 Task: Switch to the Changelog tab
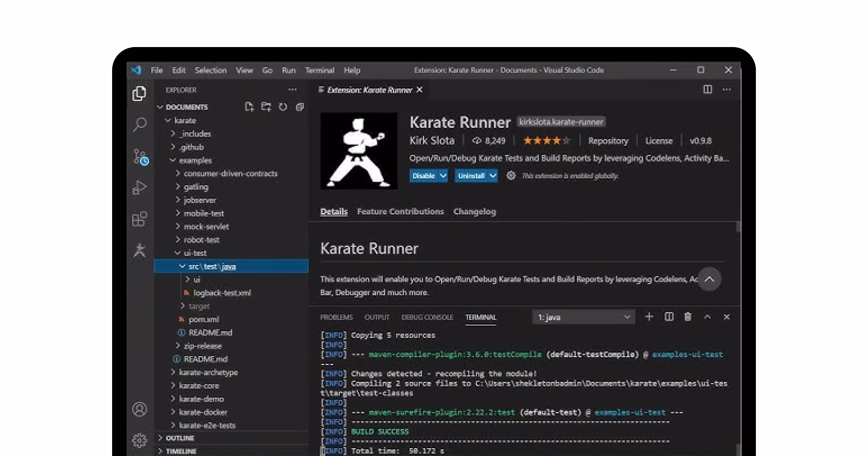(x=475, y=211)
